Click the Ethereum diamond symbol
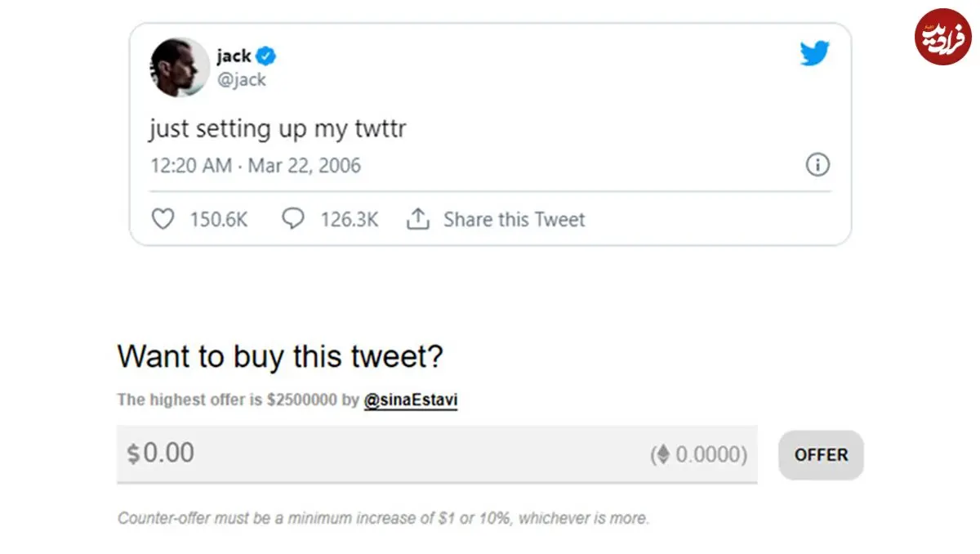Viewport: 980px width, 554px height. (x=664, y=454)
